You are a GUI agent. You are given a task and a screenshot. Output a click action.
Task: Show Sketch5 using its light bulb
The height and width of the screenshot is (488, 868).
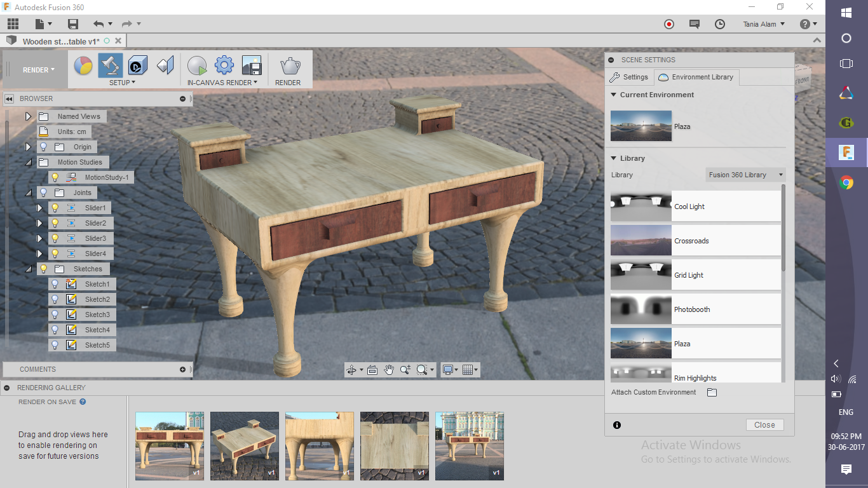pos(55,345)
